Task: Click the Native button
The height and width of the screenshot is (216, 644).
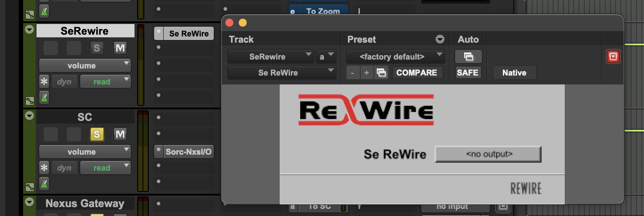Action: pyautogui.click(x=514, y=73)
